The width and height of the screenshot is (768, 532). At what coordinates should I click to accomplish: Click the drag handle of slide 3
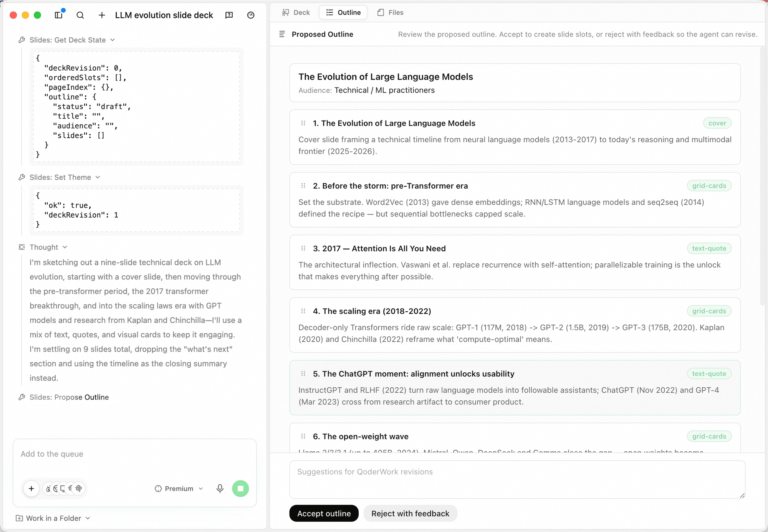click(x=303, y=248)
